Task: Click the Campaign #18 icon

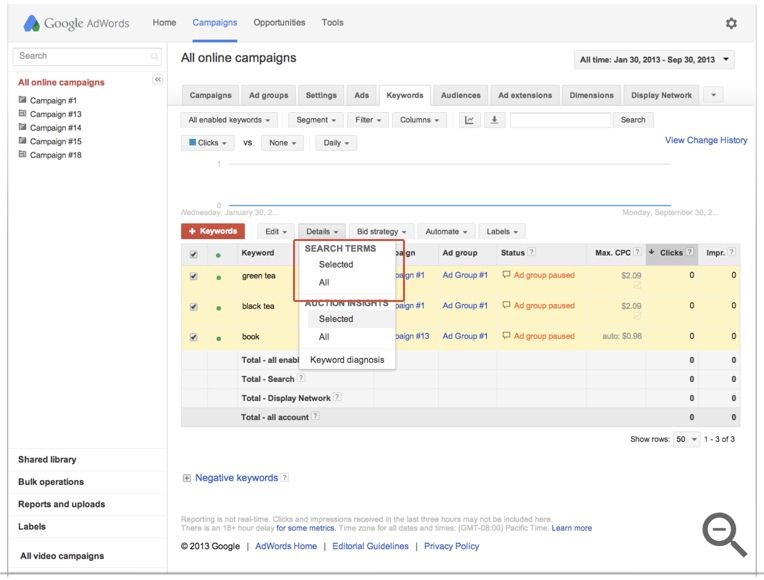Action: (x=22, y=155)
